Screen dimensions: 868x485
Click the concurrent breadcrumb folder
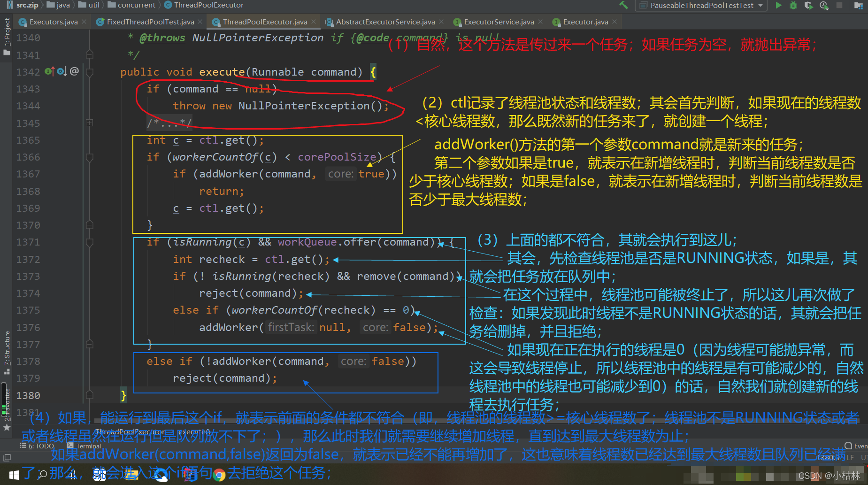131,5
